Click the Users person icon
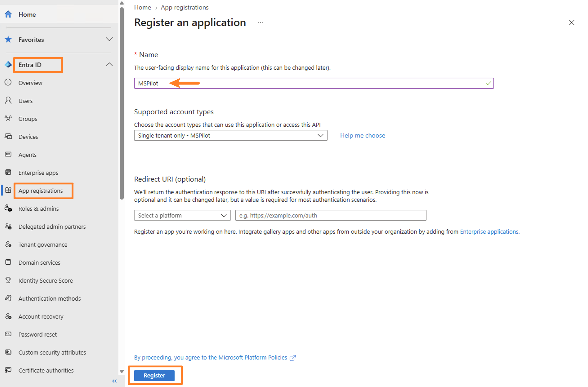The height and width of the screenshot is (387, 588). 8,100
